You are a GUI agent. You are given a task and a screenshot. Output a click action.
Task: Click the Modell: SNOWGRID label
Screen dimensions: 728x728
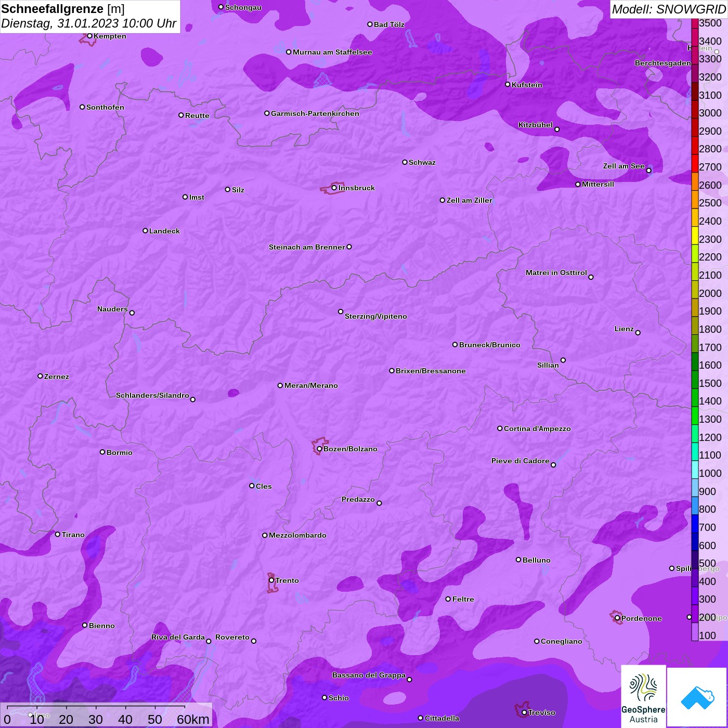coord(668,9)
